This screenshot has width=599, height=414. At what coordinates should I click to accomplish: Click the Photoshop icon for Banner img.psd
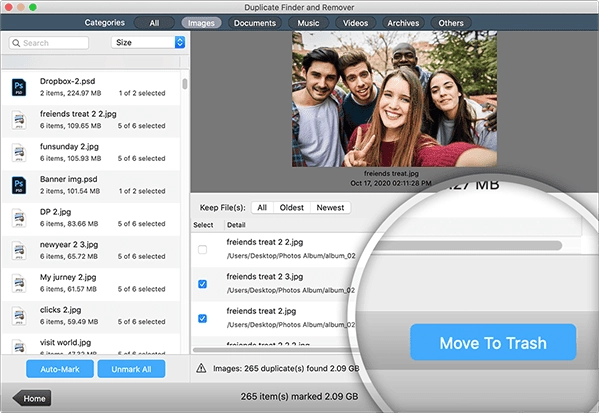pyautogui.click(x=19, y=185)
